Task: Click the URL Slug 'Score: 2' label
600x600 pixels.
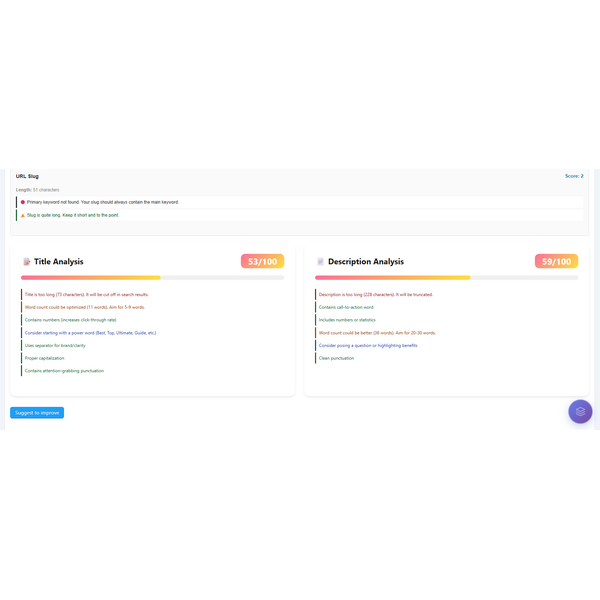Action: click(x=573, y=176)
